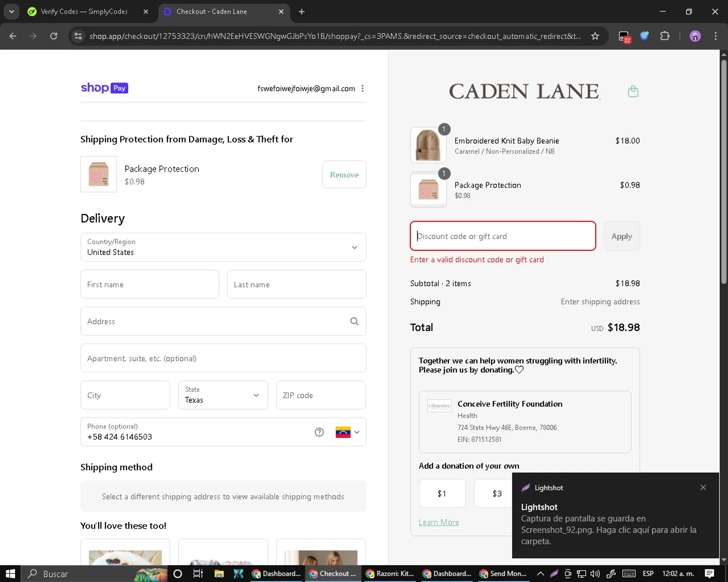
Task: Focus the Last name field
Action: coord(297,284)
